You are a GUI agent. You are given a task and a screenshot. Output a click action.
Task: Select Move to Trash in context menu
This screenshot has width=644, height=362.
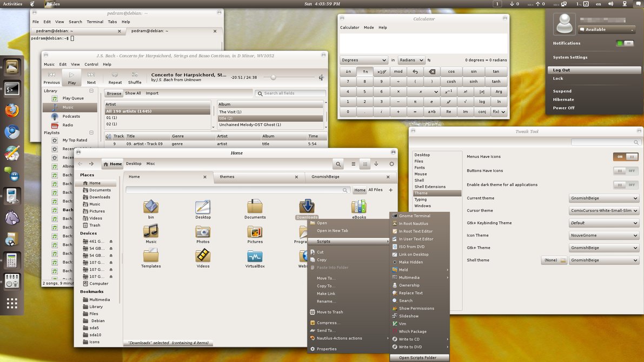(329, 312)
